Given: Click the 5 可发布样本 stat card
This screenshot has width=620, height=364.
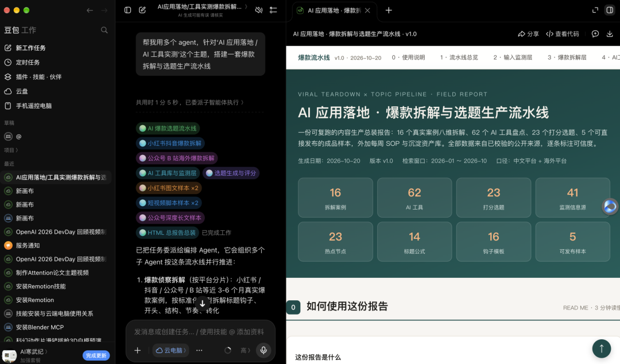Looking at the screenshot, I should [x=572, y=242].
